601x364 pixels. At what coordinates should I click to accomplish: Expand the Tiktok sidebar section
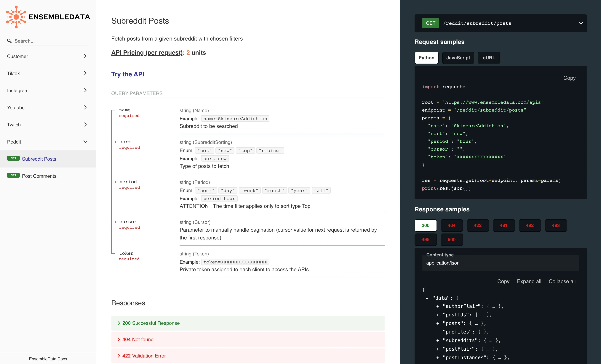tap(48, 73)
